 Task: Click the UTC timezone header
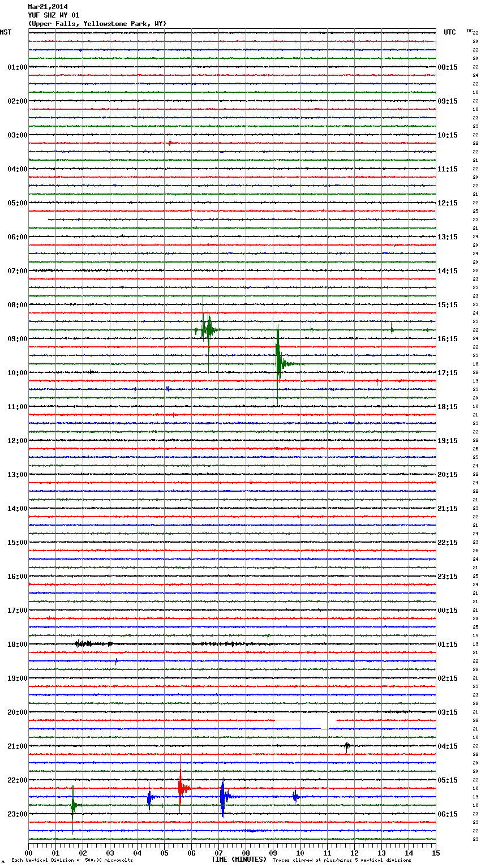click(450, 32)
